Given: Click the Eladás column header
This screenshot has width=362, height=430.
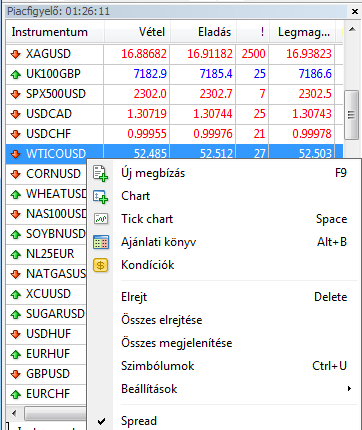Looking at the screenshot, I should (x=203, y=32).
